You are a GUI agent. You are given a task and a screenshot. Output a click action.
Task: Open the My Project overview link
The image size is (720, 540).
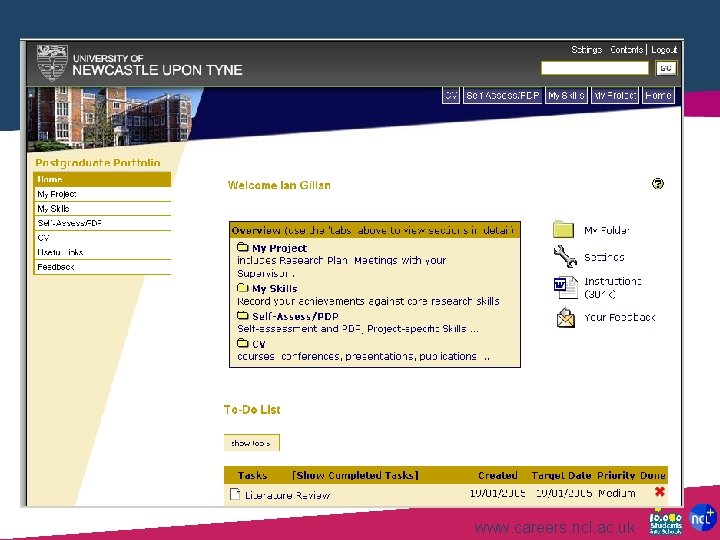point(279,248)
